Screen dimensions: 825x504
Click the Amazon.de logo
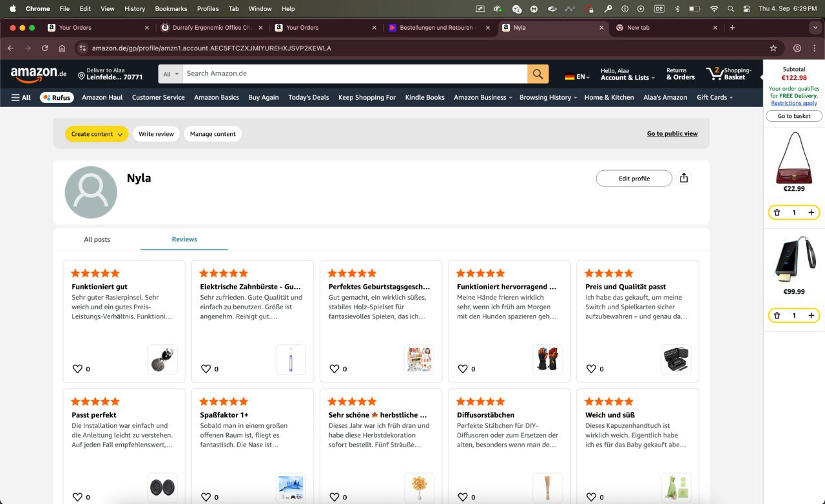[39, 74]
